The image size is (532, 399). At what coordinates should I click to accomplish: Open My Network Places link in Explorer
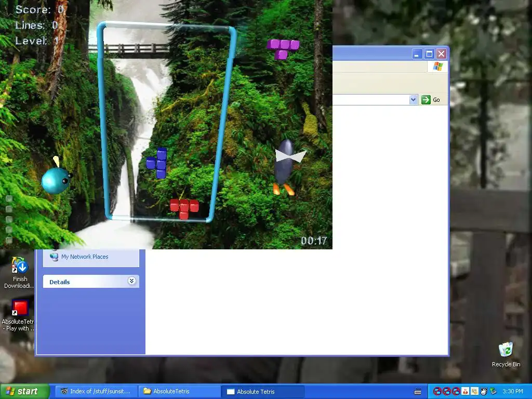pyautogui.click(x=85, y=257)
